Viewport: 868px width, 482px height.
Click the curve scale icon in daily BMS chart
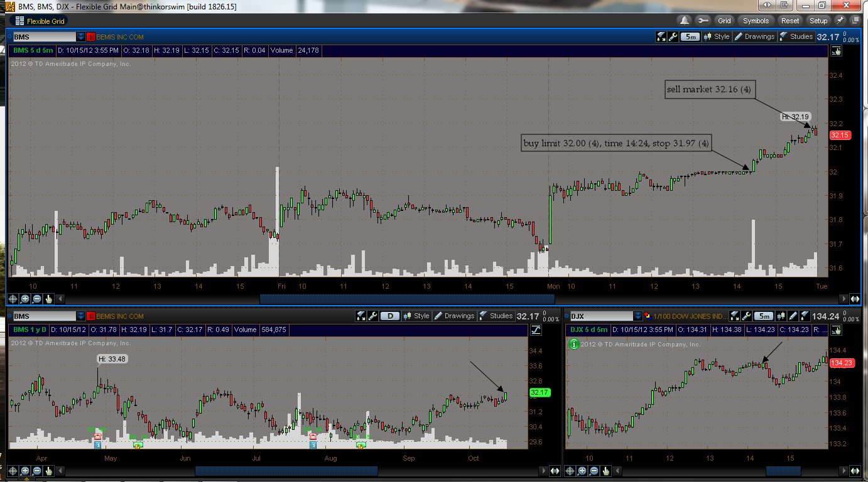536,329
